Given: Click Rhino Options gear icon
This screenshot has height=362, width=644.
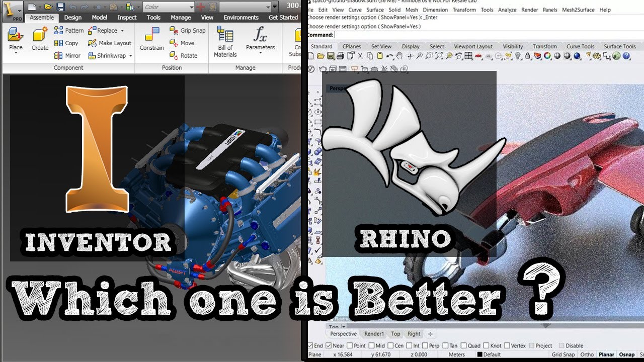Looking at the screenshot, I should [x=597, y=56].
